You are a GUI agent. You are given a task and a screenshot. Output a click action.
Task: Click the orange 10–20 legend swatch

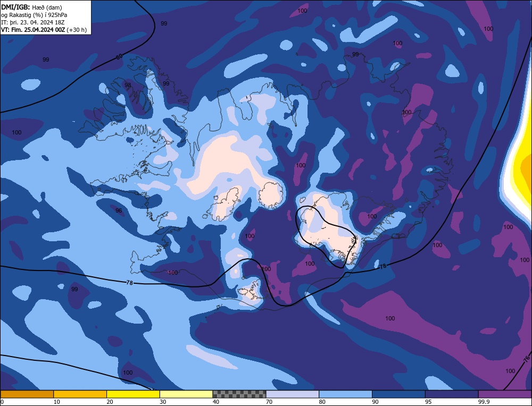pyautogui.click(x=80, y=394)
